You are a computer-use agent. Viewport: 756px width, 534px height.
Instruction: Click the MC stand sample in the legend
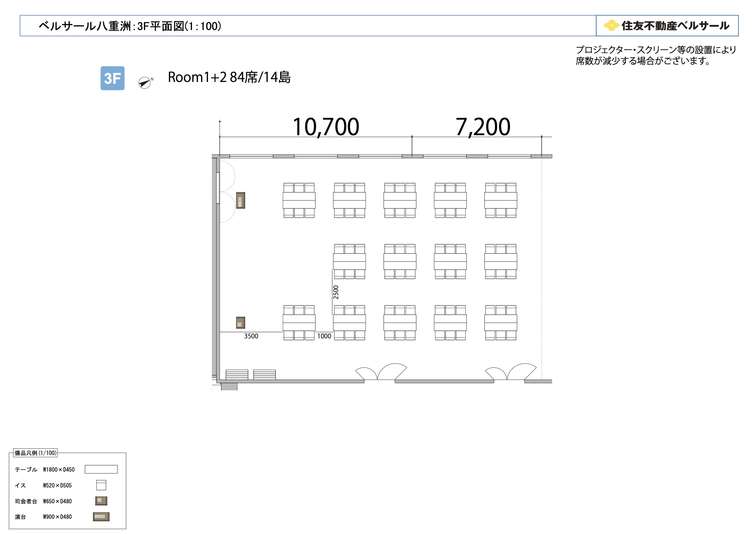pyautogui.click(x=101, y=501)
